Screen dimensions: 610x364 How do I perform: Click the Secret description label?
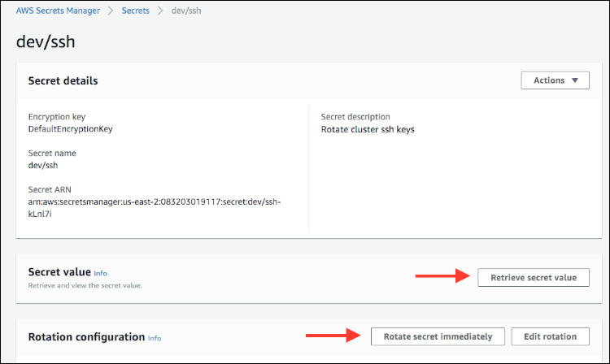click(x=355, y=117)
